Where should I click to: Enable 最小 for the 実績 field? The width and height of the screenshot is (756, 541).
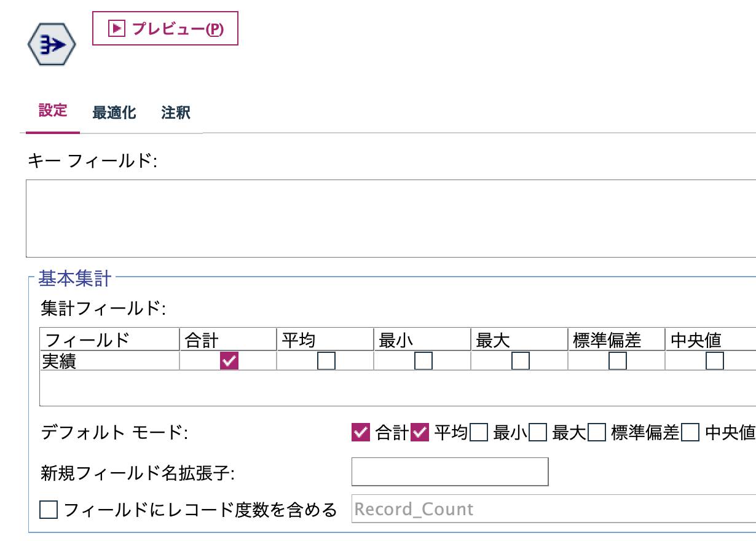[422, 361]
